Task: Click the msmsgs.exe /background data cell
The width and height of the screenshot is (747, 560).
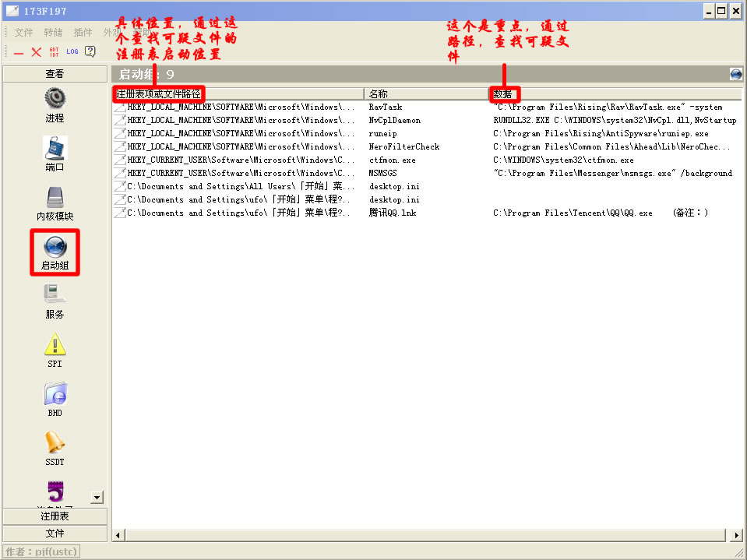Action: [x=613, y=174]
